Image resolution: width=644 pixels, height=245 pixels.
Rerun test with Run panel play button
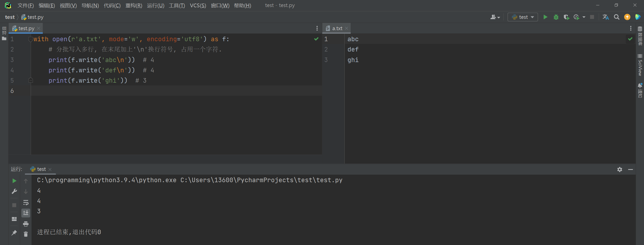click(14, 181)
